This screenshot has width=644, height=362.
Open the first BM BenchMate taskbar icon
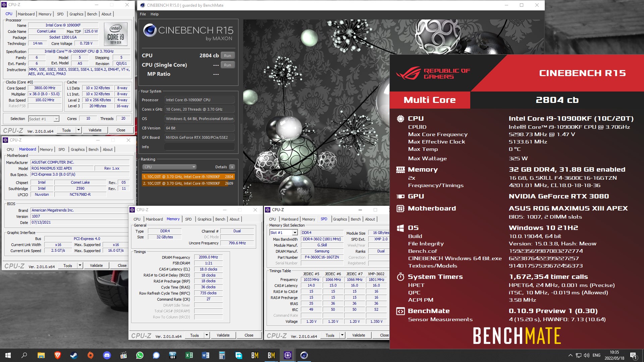tap(255, 355)
